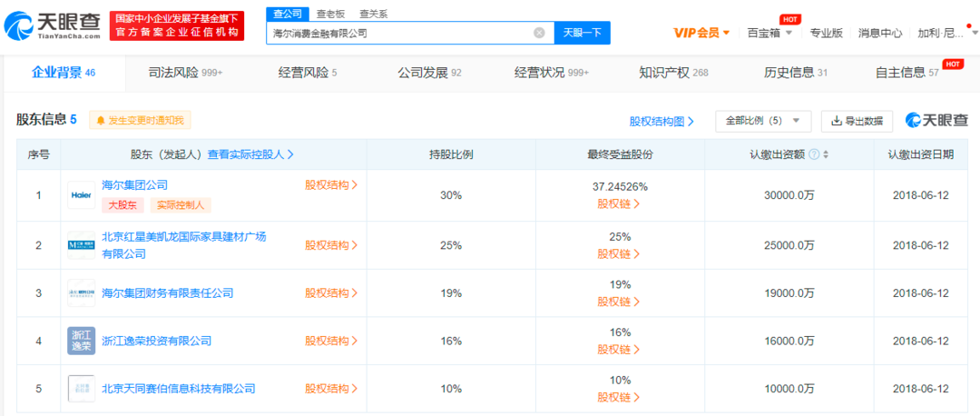The image size is (980, 416).
Task: Sort by 认缴出资额 using sort arrows
Action: (x=826, y=154)
